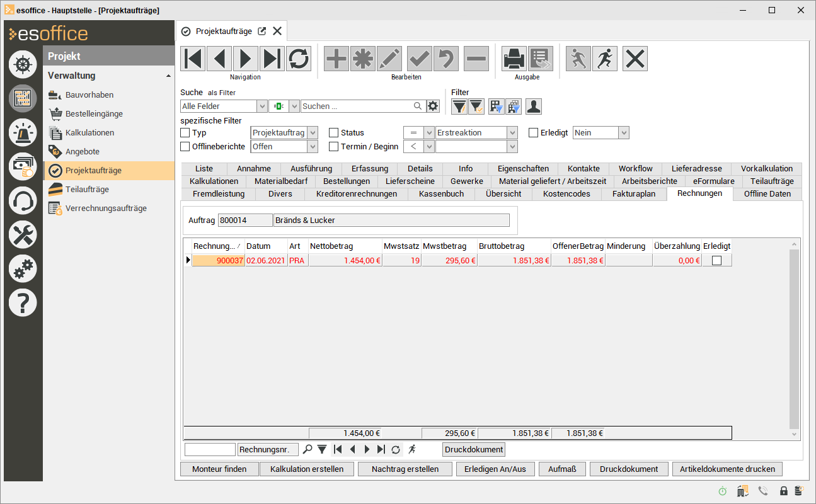Switch to the Kalkulationen tab

[214, 181]
